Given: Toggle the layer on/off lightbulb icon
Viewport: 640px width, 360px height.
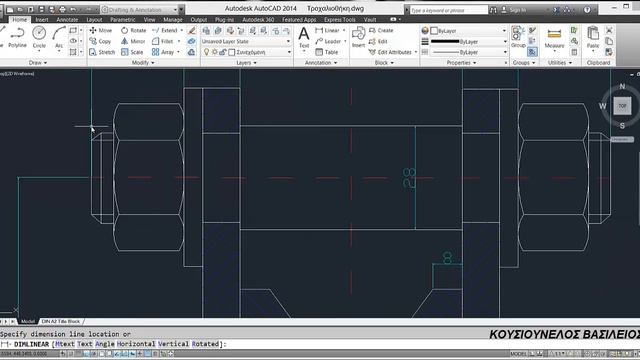Looking at the screenshot, I should [x=207, y=52].
